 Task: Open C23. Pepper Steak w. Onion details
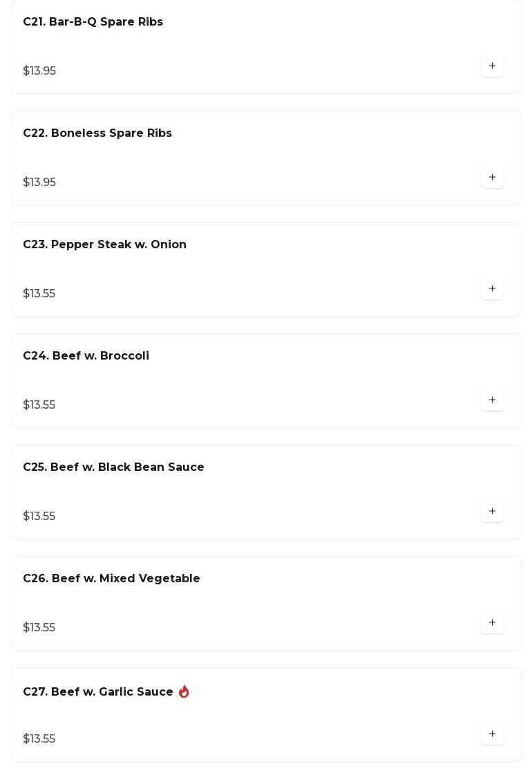pyautogui.click(x=104, y=245)
